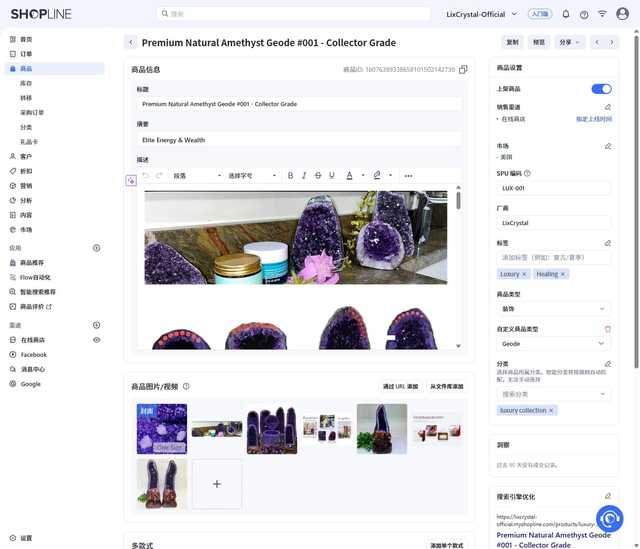
Task: Click 从文件库添加 add from file library
Action: coord(447,387)
